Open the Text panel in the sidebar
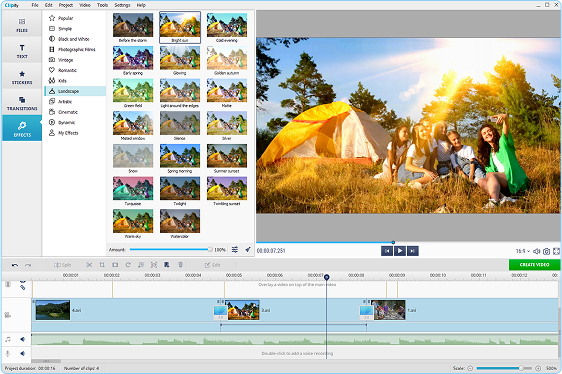Viewport: 562px width, 374px height. [x=22, y=51]
